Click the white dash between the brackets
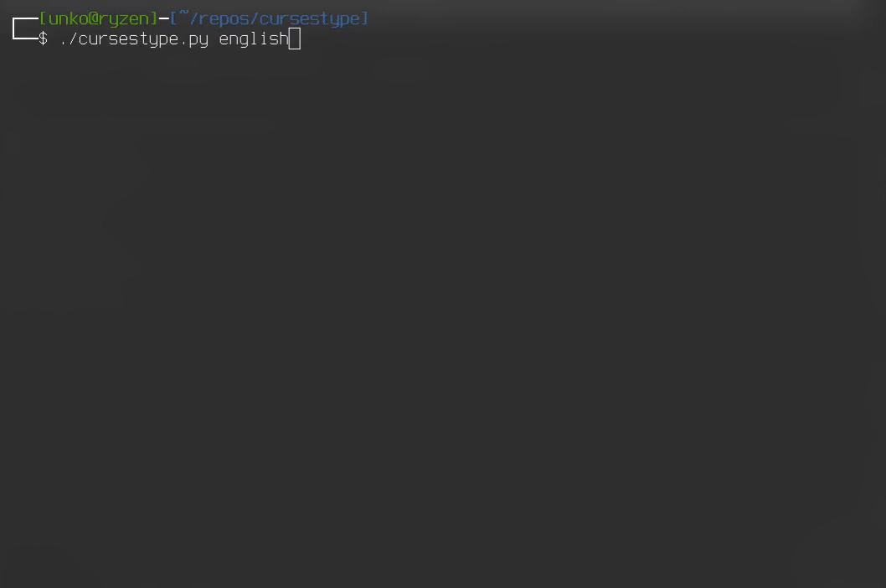Image resolution: width=886 pixels, height=588 pixels. pos(164,18)
